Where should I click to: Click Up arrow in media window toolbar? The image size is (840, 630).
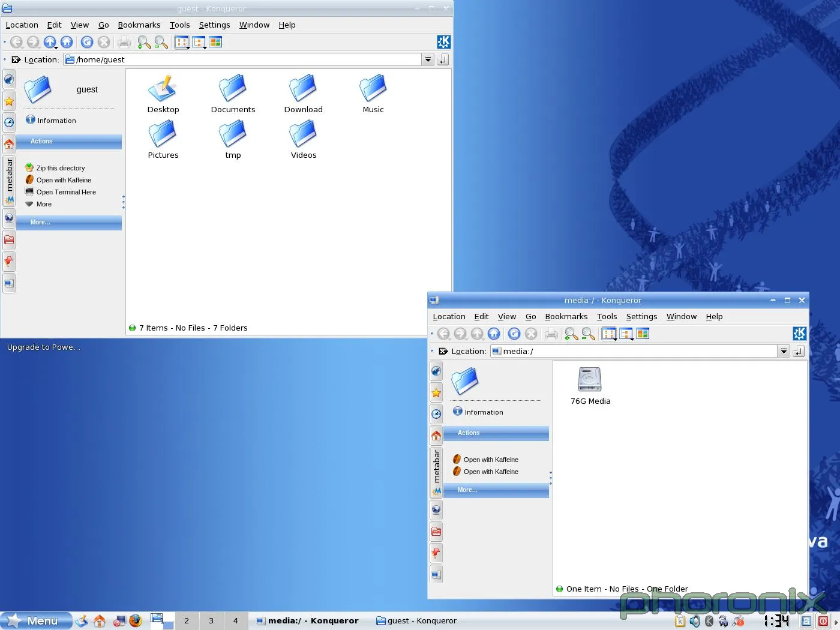coord(477,334)
